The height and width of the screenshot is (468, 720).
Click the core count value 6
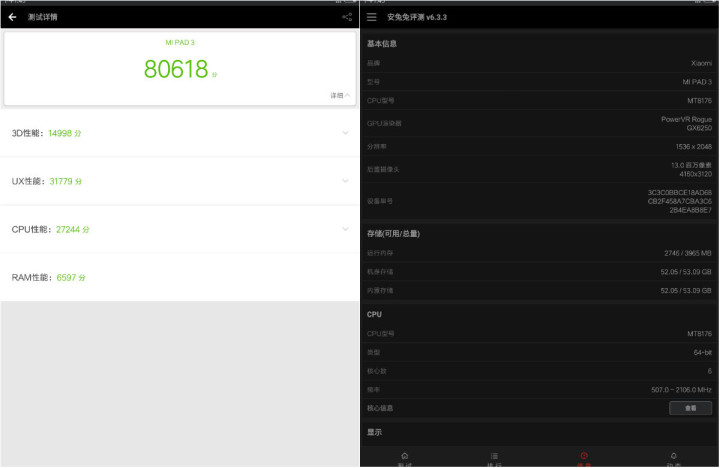[x=709, y=371]
